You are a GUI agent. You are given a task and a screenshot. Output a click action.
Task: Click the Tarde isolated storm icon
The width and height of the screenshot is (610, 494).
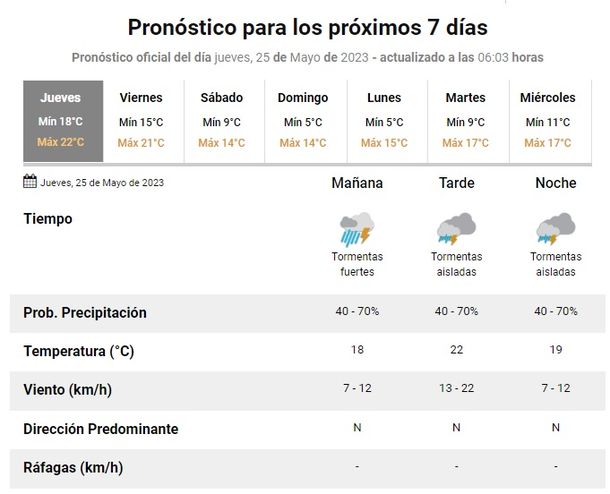click(x=456, y=229)
